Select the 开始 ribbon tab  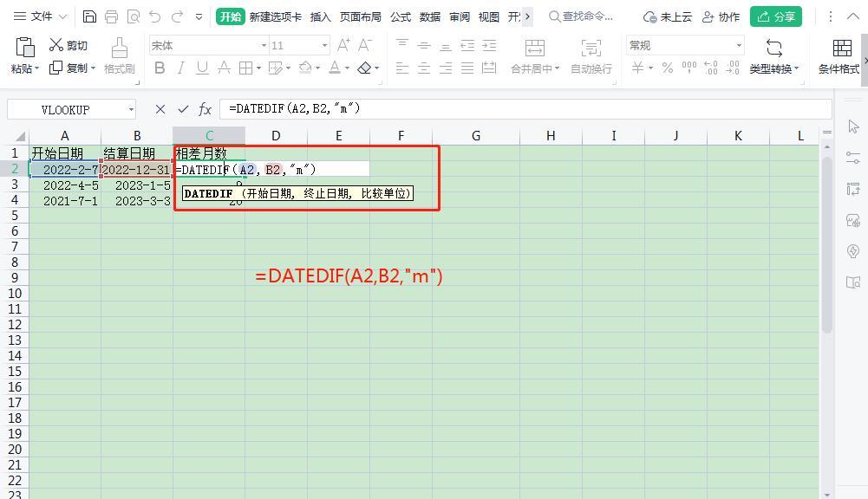point(231,16)
